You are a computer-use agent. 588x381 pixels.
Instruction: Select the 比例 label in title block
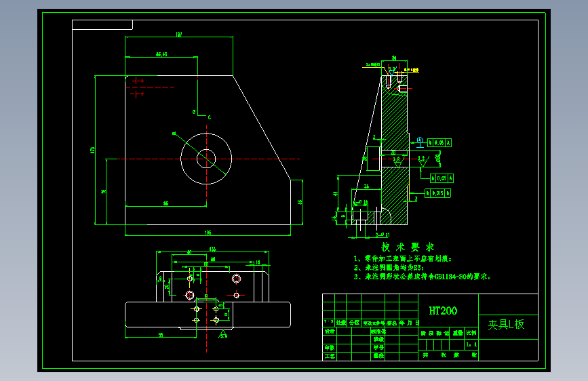point(471,333)
